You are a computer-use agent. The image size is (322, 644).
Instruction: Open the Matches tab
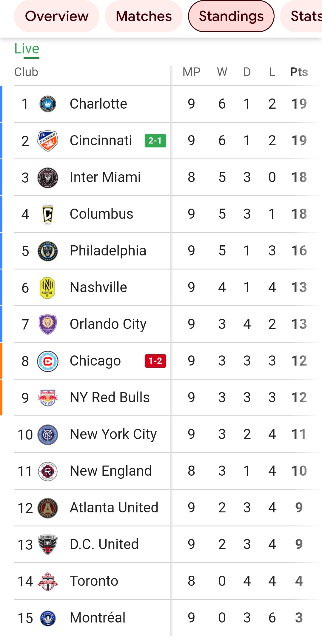point(144,16)
